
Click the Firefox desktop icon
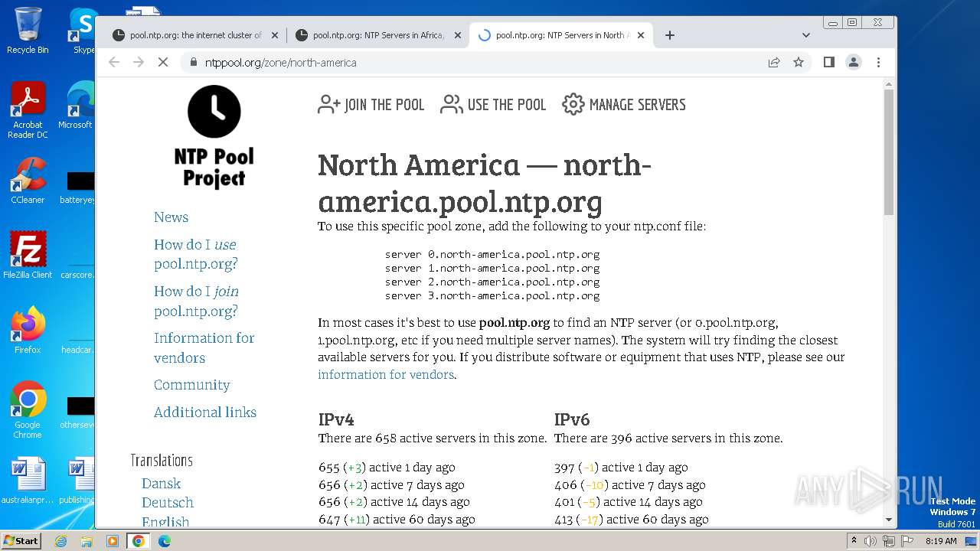point(28,330)
